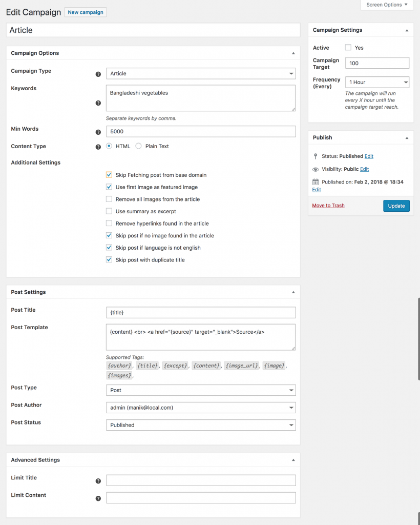The image size is (420, 525).
Task: Uncheck Skip post if language is not english
Action: pyautogui.click(x=109, y=248)
